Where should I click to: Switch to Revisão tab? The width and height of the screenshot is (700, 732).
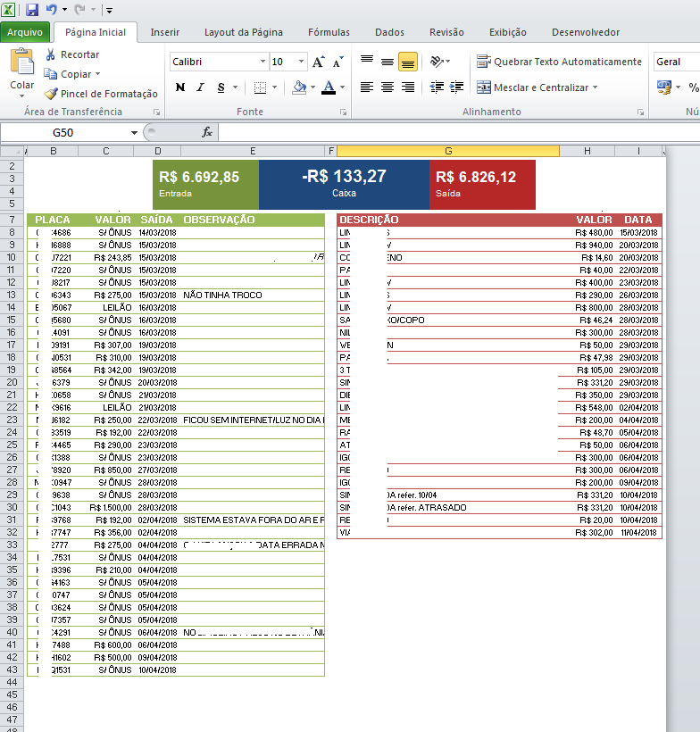click(446, 32)
